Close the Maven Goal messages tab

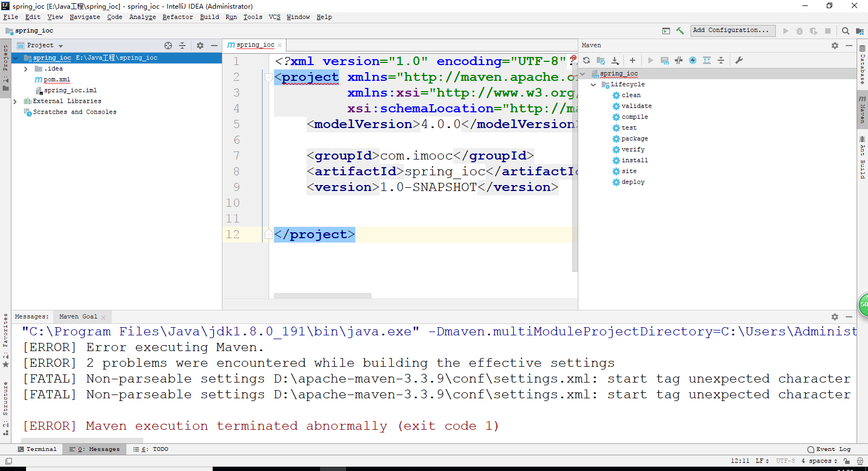(x=103, y=317)
